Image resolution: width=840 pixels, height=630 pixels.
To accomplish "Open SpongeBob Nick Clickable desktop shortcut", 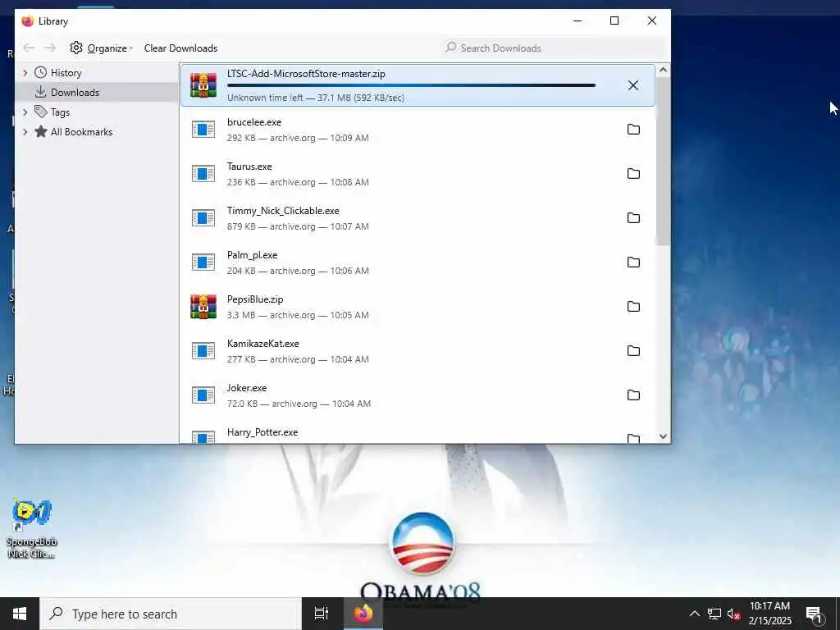I will pos(31,529).
